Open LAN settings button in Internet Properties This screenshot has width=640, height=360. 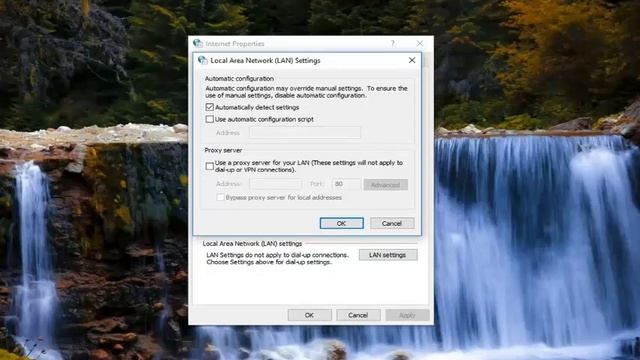pyautogui.click(x=388, y=255)
